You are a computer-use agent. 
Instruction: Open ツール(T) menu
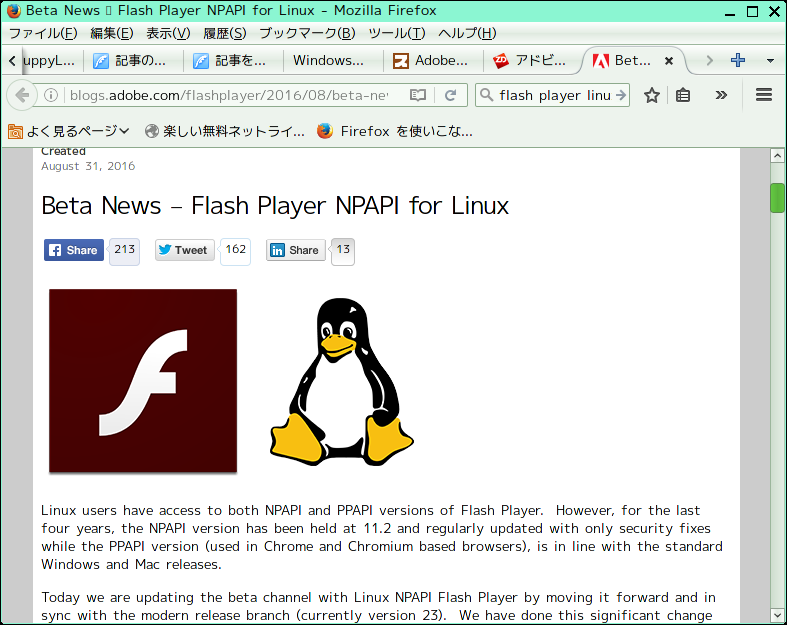(x=397, y=33)
